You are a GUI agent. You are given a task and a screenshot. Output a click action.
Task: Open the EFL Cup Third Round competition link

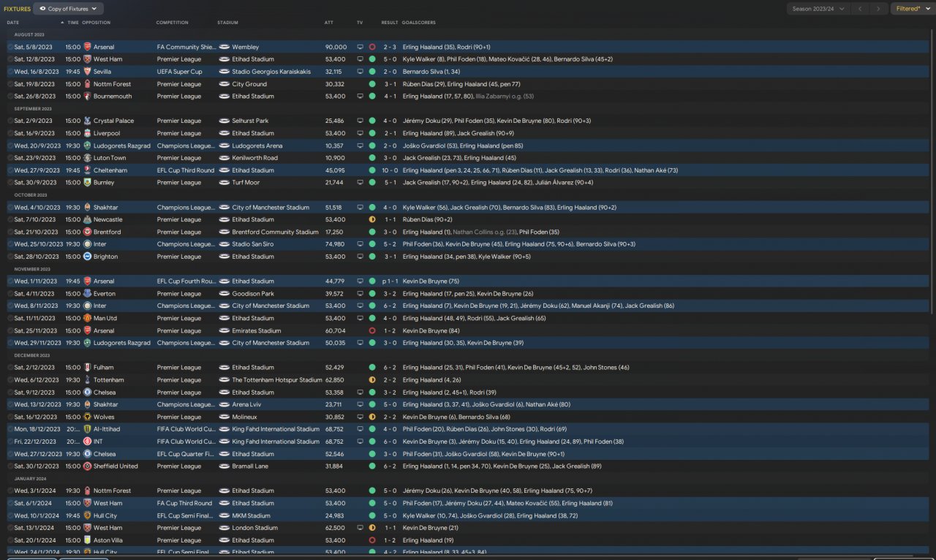pyautogui.click(x=186, y=170)
